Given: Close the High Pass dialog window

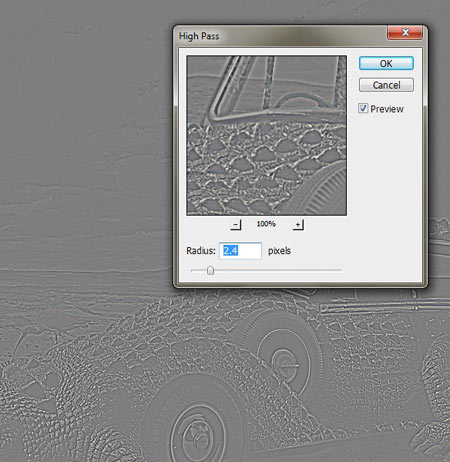Looking at the screenshot, I should [x=405, y=32].
